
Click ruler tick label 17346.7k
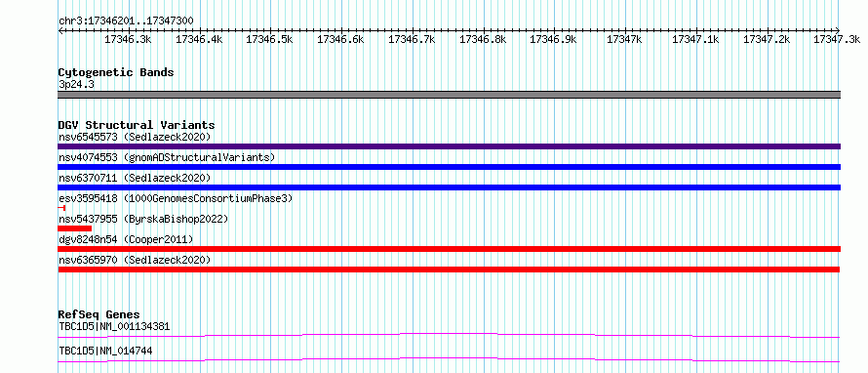[x=412, y=39]
